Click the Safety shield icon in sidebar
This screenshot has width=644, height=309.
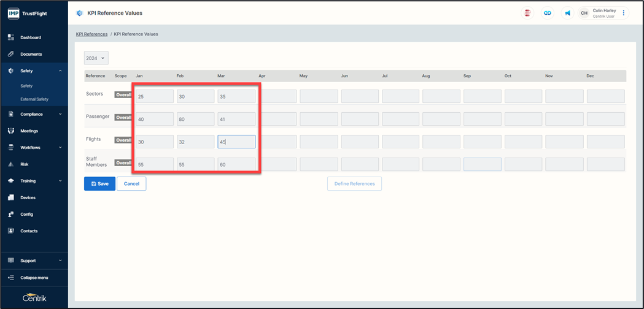tap(11, 71)
